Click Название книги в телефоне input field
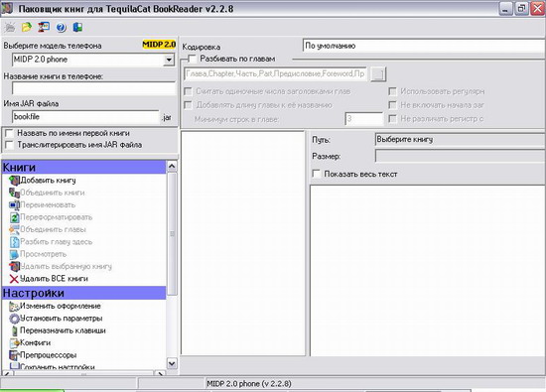The image size is (546, 392). coord(93,88)
